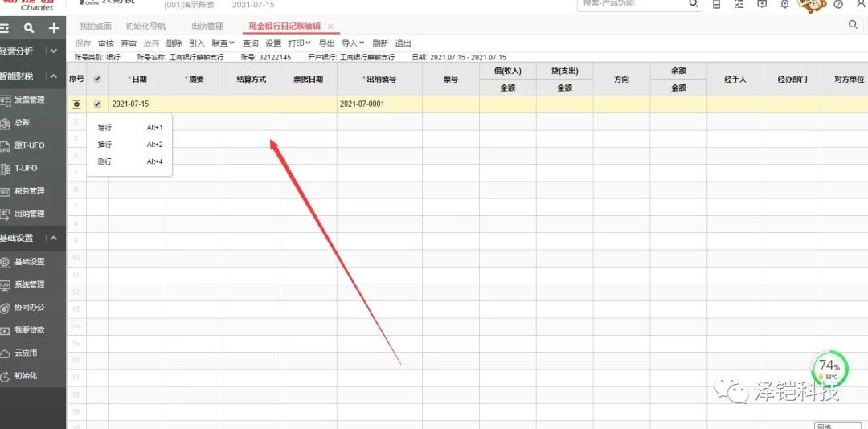
Task: Click the 弃审 toolbar button
Action: pos(129,43)
